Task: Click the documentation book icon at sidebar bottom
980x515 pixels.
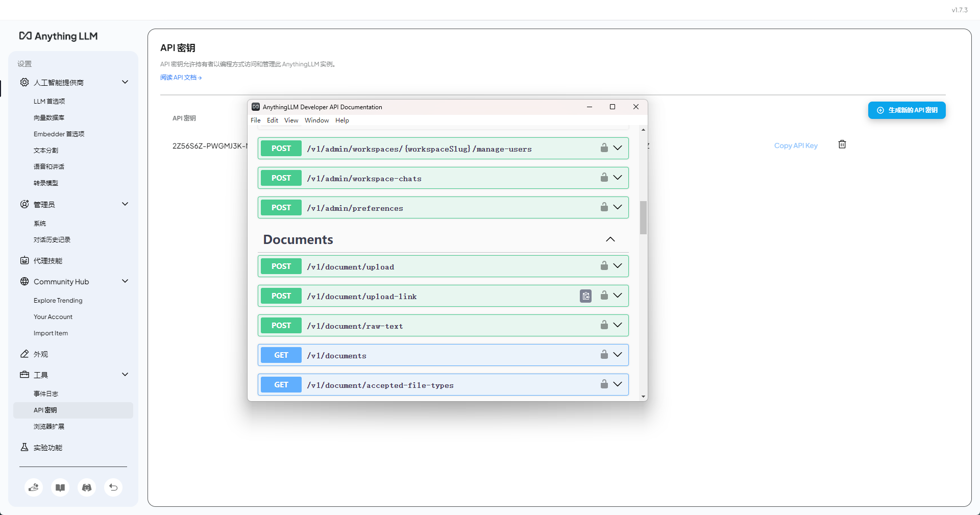Action: [60, 487]
